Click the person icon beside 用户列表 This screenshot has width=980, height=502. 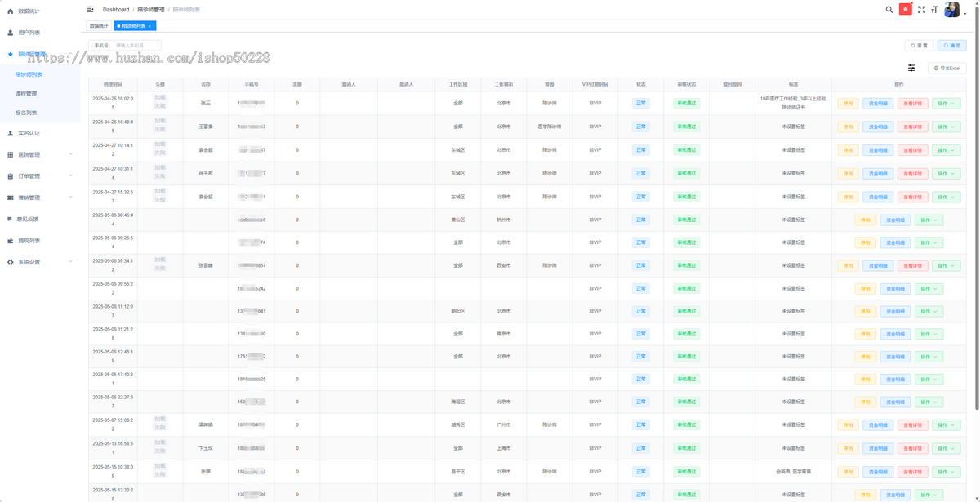[10, 33]
